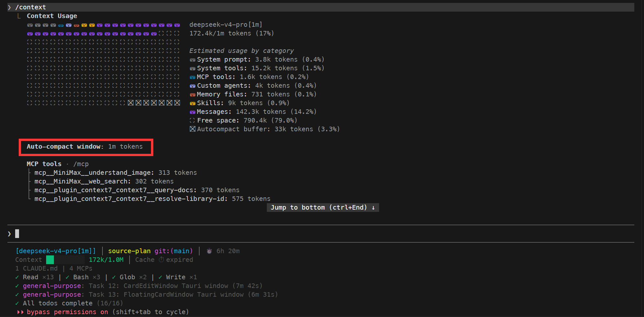Click the Custom agents legend icon
The width and height of the screenshot is (644, 317).
pos(193,86)
